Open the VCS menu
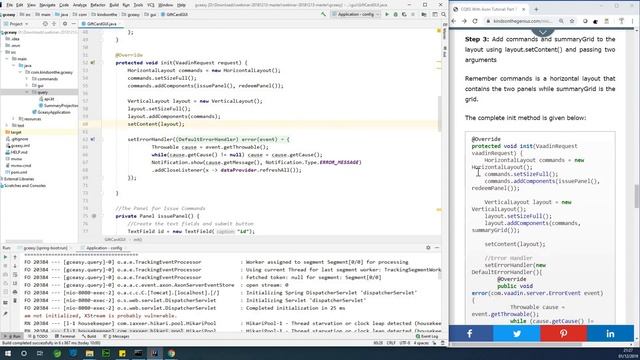 click(151, 5)
